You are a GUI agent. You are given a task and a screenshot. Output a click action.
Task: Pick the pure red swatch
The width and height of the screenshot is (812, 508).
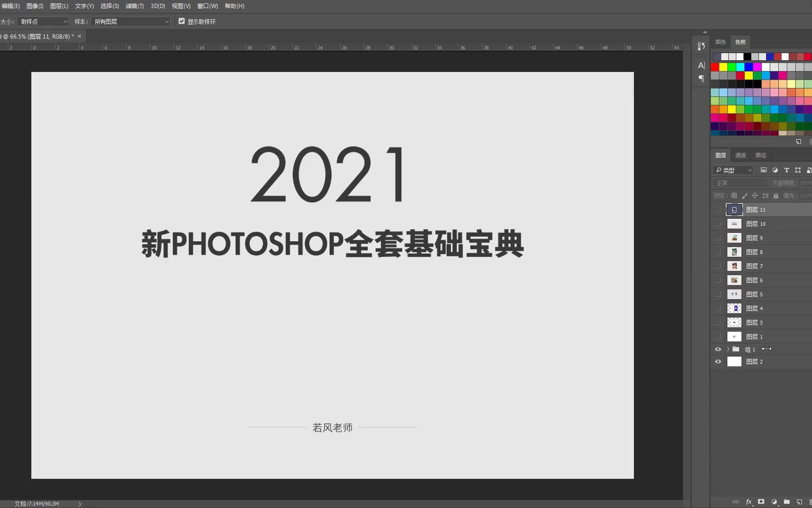coord(715,67)
